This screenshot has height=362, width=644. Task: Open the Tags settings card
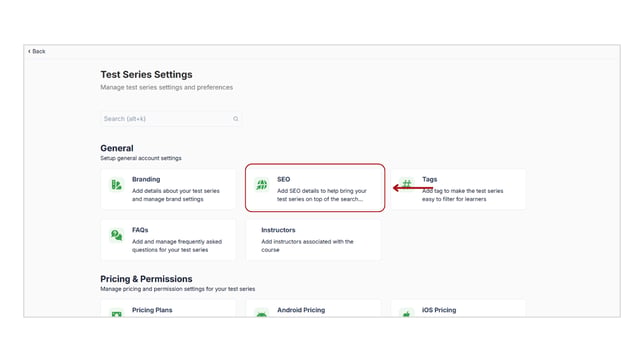(x=458, y=189)
